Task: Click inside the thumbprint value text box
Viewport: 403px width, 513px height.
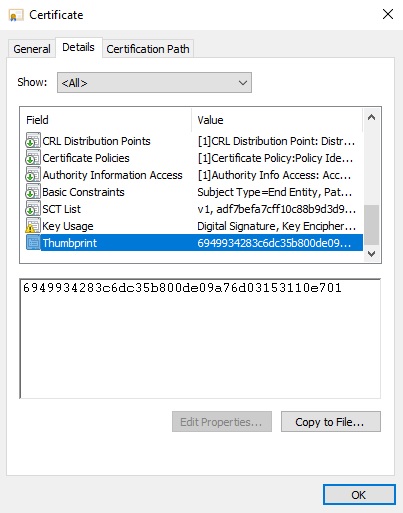Action: click(200, 338)
